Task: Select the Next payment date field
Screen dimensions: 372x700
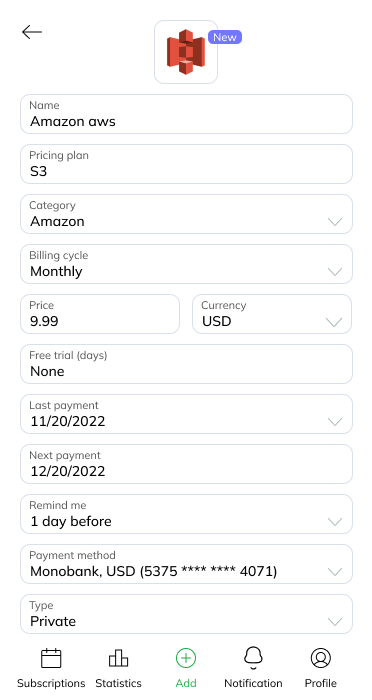Action: pyautogui.click(x=186, y=464)
